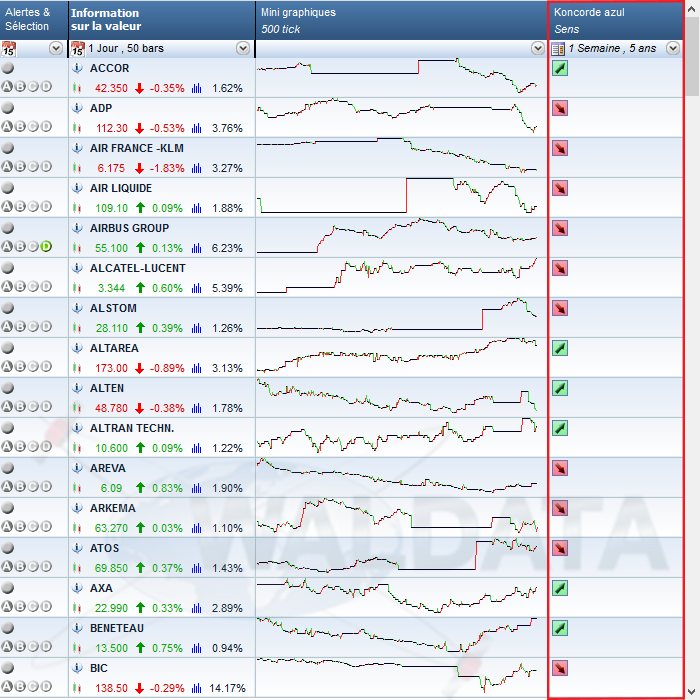Image resolution: width=700 pixels, height=700 pixels.
Task: Click the blue volume bars icon in the AIR LIQUIDE row
Action: [x=196, y=208]
